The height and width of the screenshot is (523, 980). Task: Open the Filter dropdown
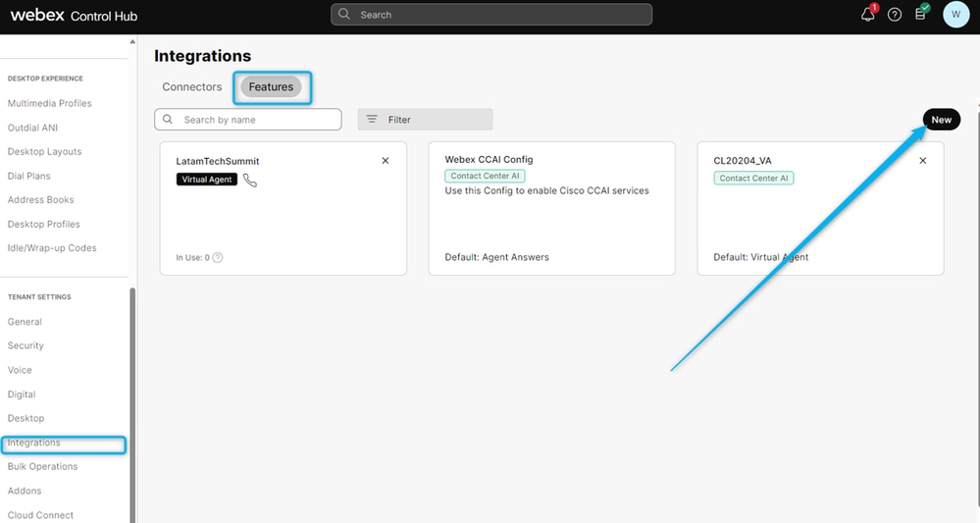[x=425, y=120]
